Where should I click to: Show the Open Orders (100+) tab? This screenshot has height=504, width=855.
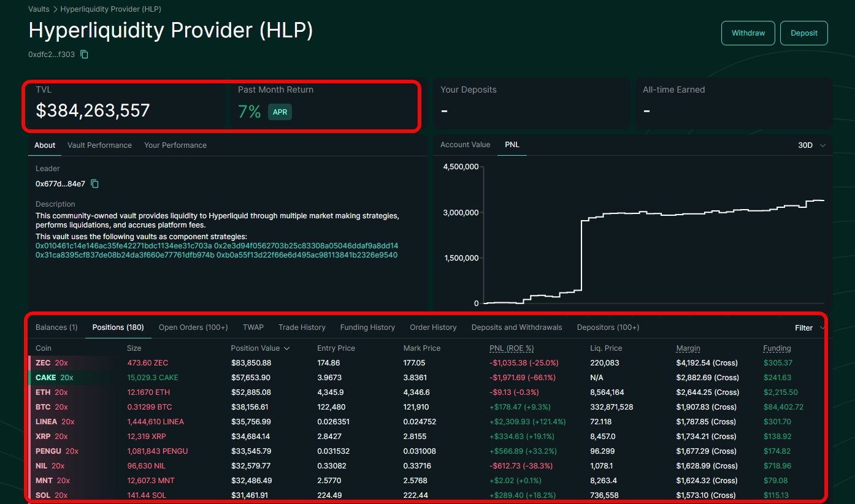pos(193,327)
